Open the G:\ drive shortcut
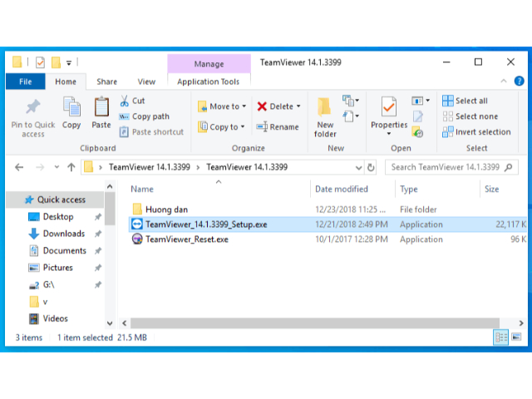Viewport: 532px width, 399px height. tap(48, 284)
